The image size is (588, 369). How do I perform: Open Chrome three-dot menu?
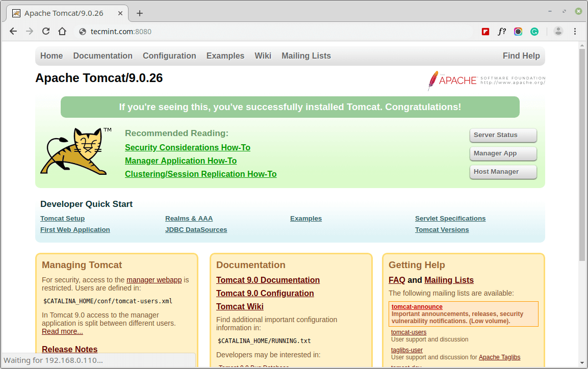[x=575, y=32]
